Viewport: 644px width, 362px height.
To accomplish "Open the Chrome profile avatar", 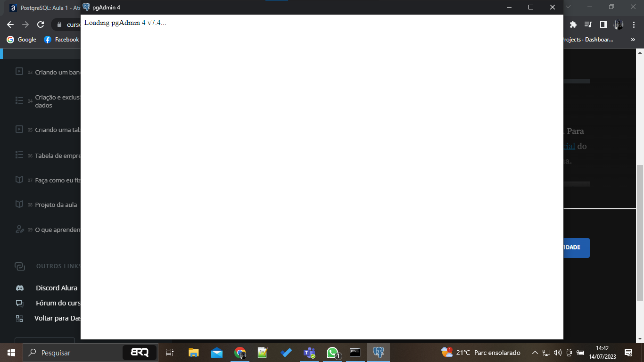I will [619, 25].
